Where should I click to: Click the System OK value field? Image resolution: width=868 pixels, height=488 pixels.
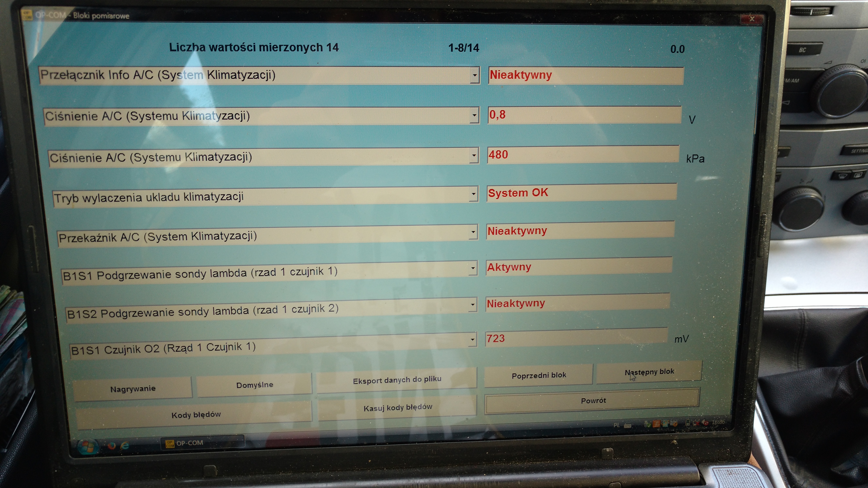pyautogui.click(x=582, y=192)
